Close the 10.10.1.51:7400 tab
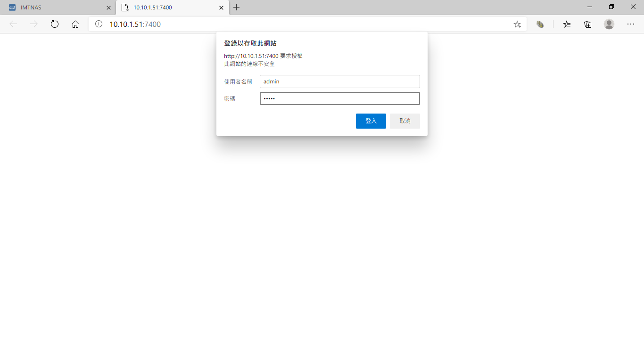 point(221,8)
